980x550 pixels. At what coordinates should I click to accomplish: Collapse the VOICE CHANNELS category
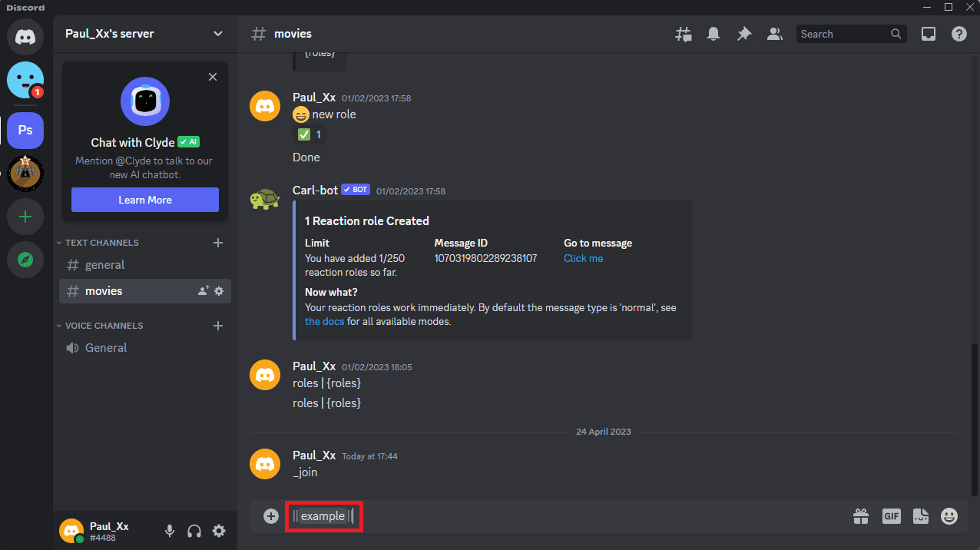[x=102, y=325]
